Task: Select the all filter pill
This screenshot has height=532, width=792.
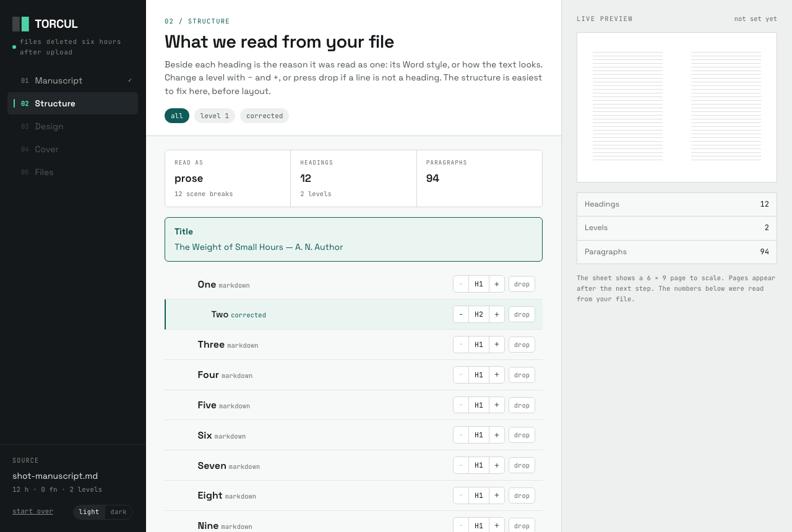Action: 177,116
